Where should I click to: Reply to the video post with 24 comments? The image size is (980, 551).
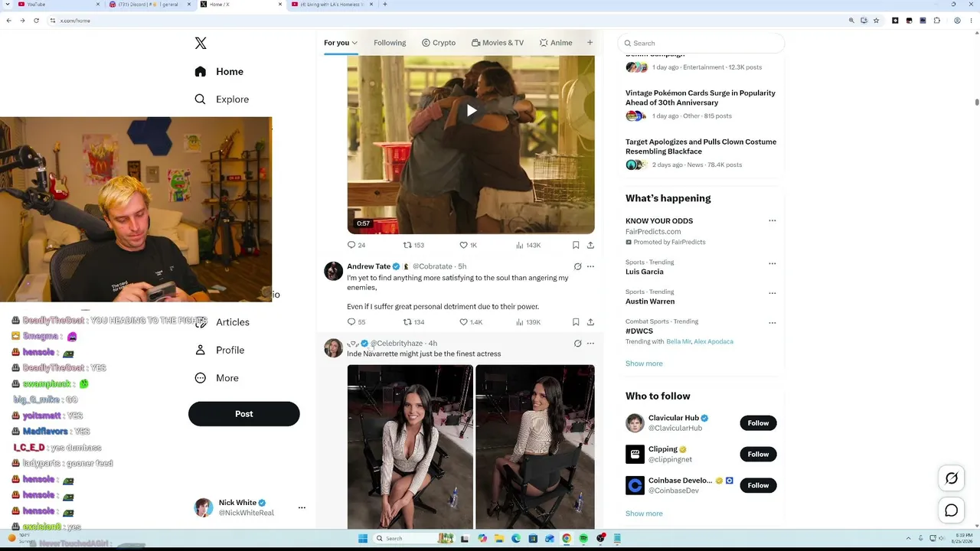pos(356,245)
